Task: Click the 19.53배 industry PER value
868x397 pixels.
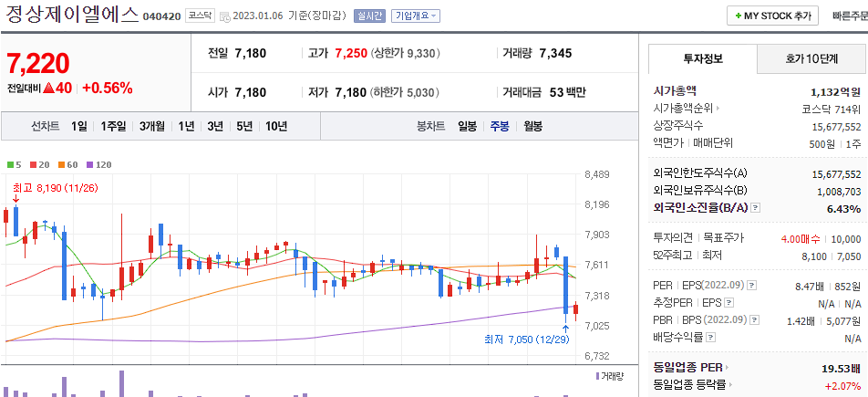Action: pos(842,368)
